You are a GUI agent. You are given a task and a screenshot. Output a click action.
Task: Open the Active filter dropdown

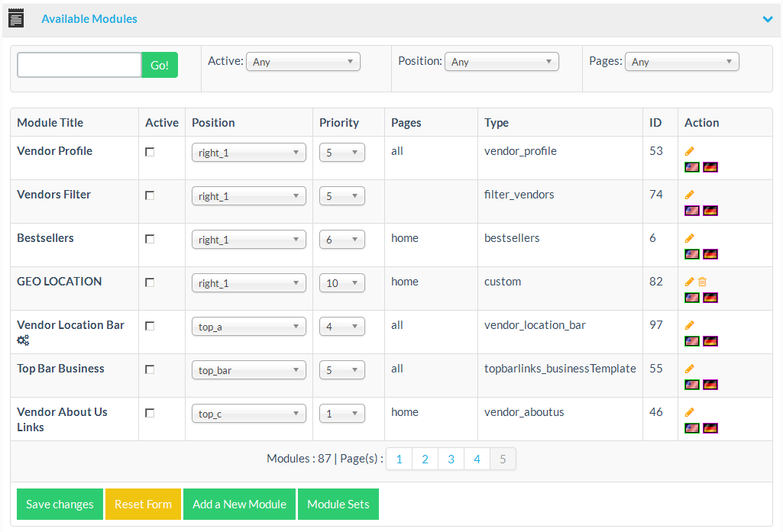point(303,62)
